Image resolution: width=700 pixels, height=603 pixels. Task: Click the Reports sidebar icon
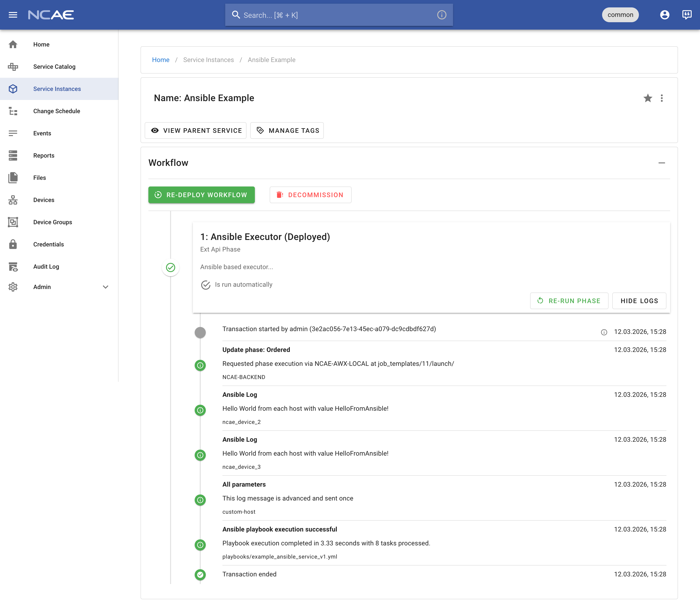tap(13, 156)
